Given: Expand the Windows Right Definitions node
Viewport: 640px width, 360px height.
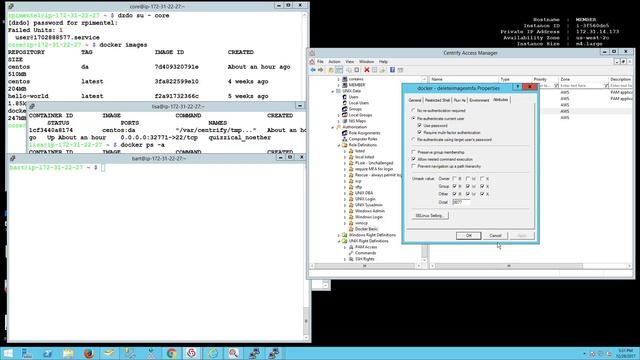Looking at the screenshot, I should pyautogui.click(x=339, y=235).
